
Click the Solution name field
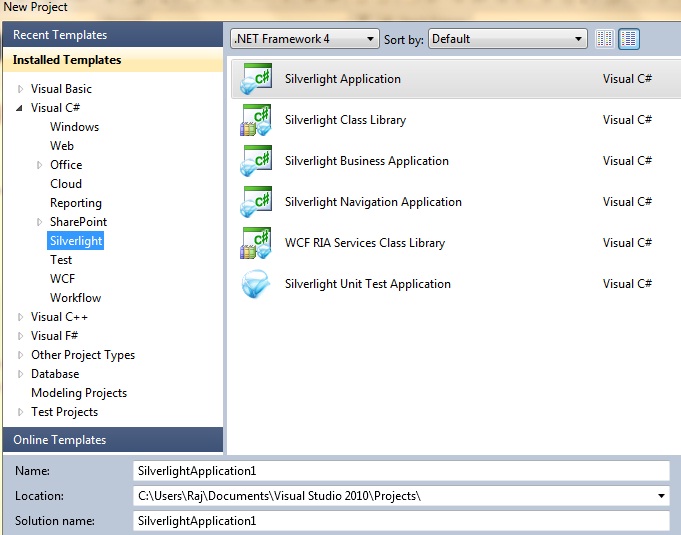401,521
